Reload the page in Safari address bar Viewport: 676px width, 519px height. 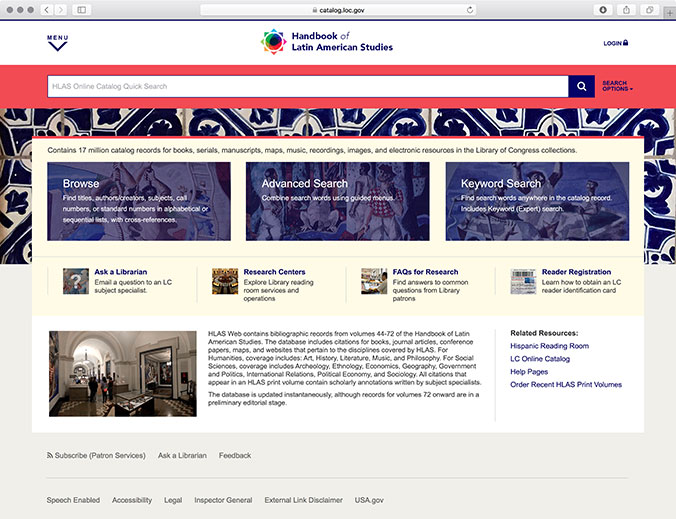pos(470,9)
